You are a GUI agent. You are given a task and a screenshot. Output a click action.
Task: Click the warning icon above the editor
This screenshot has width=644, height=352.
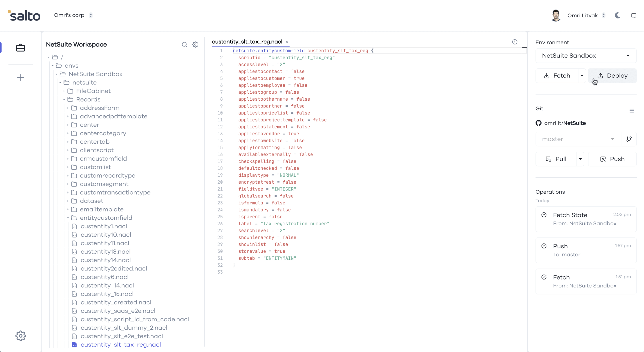pyautogui.click(x=515, y=42)
